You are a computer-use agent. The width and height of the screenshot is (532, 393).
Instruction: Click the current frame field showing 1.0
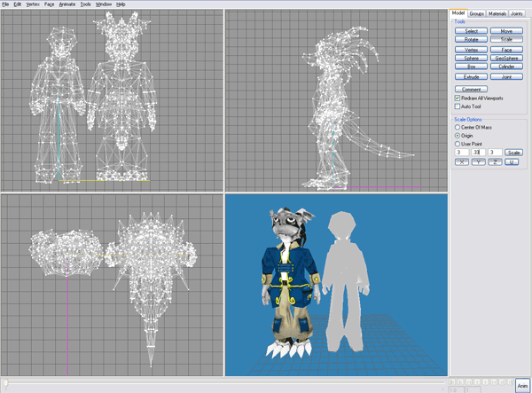tap(457, 390)
